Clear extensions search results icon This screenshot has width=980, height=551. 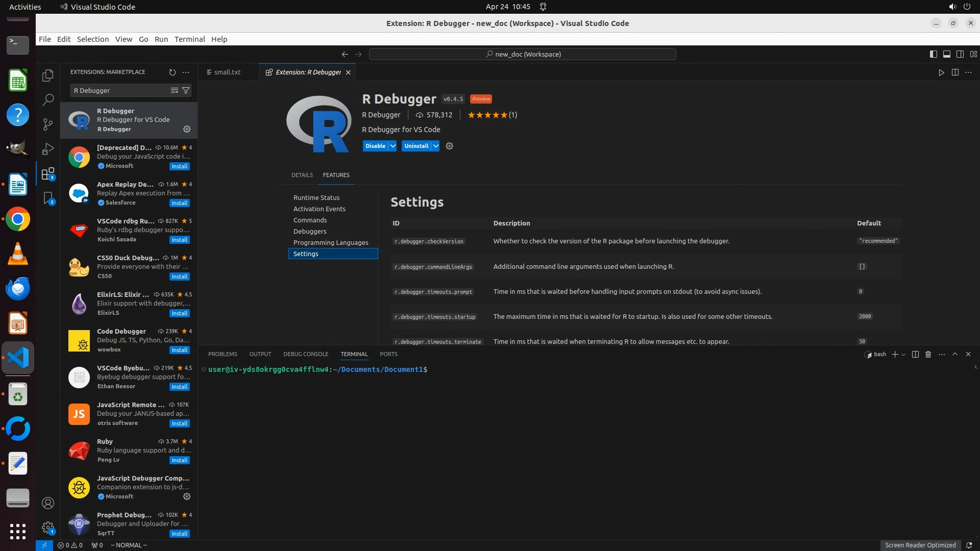tap(175, 90)
